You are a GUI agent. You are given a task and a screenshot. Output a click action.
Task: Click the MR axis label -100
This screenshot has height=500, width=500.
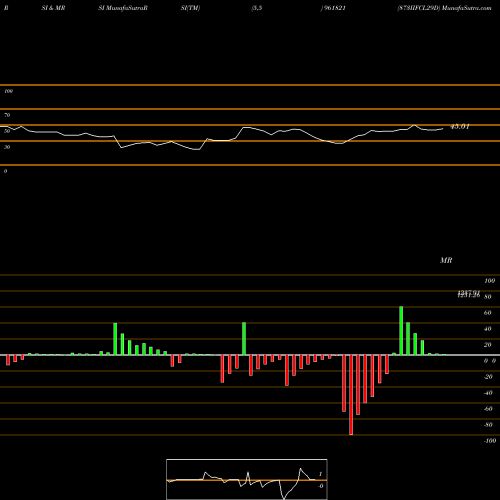490,441
